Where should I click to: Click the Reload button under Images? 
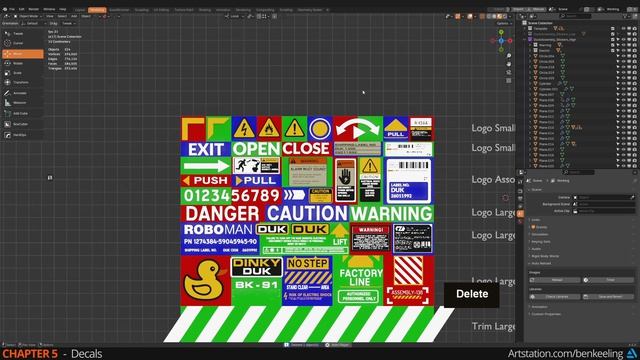[x=555, y=280]
